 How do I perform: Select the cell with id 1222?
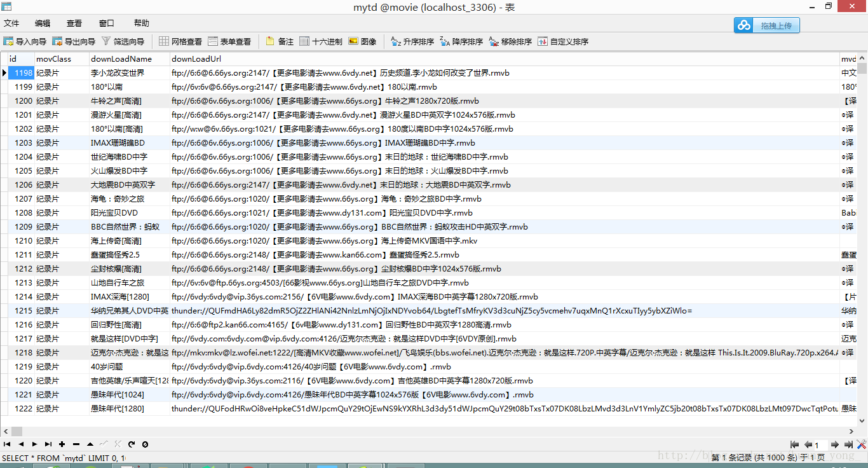click(x=21, y=408)
